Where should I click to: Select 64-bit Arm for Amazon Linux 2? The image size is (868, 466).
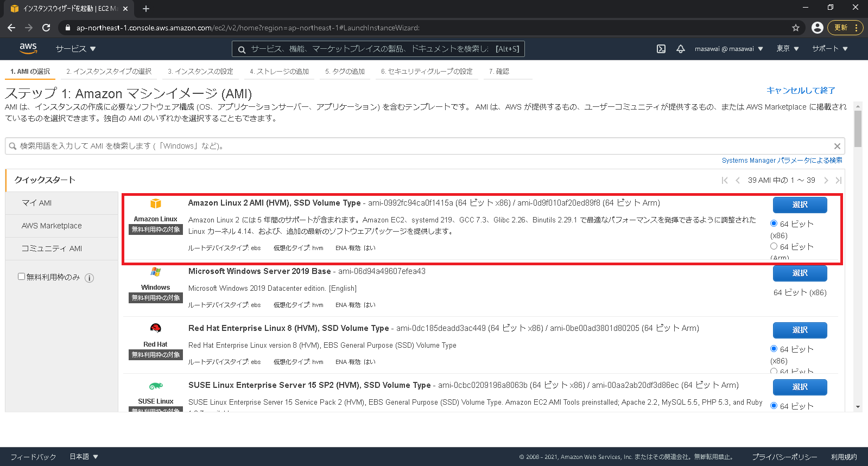pyautogui.click(x=774, y=246)
